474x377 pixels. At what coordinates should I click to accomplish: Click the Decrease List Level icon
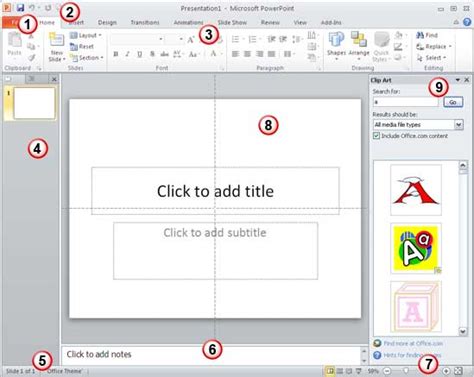[x=271, y=39]
